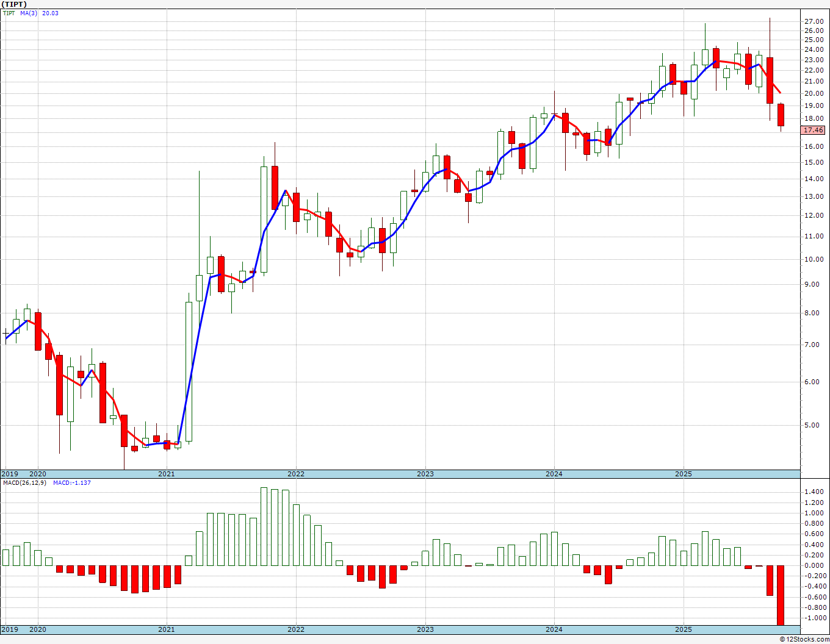Click the 1.400 MACD axis label
Viewport: 830px width, 644px height.
click(x=814, y=492)
